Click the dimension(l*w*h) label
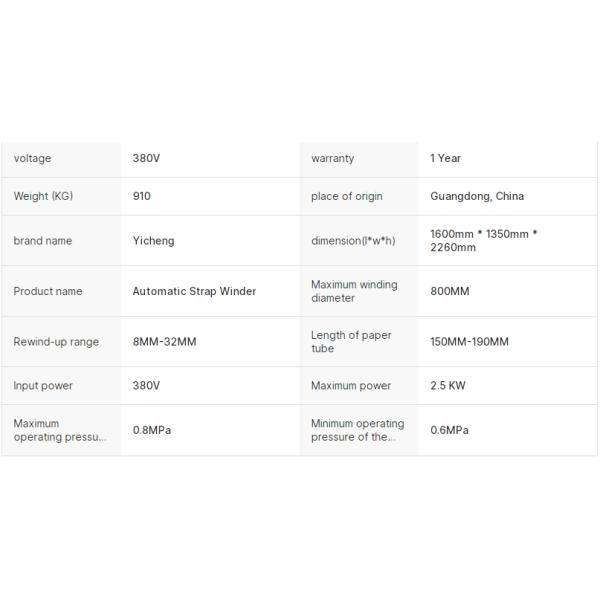Viewport: 600px width, 600px height. tap(353, 241)
